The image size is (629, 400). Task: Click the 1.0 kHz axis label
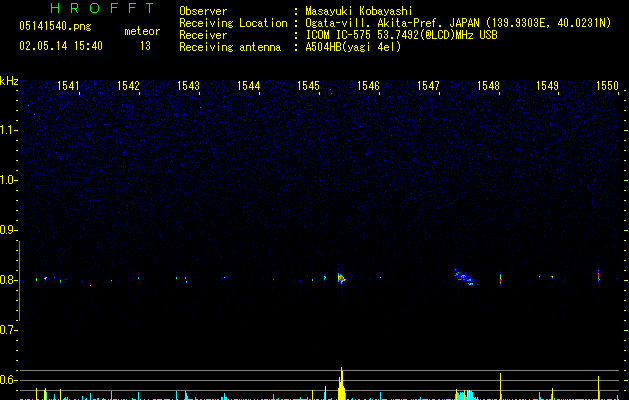pyautogui.click(x=8, y=180)
